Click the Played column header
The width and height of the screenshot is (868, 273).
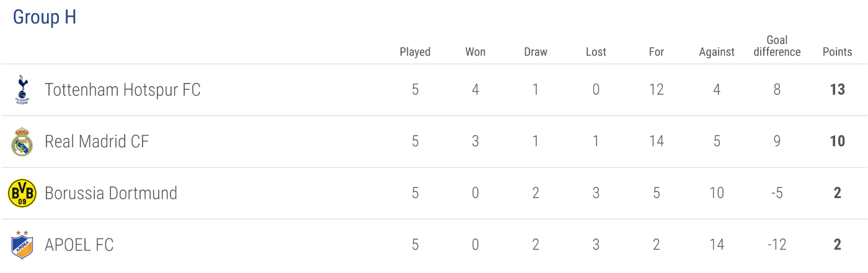[x=415, y=52]
